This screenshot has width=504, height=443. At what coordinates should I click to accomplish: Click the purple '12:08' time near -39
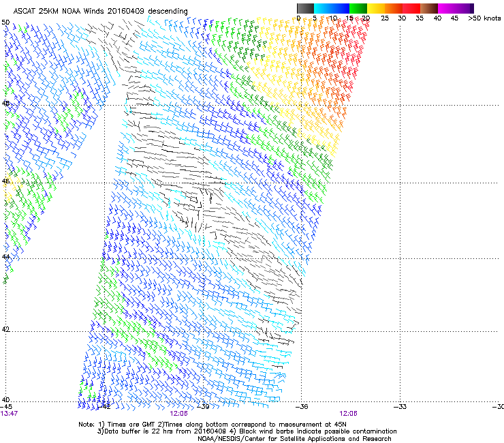click(x=178, y=414)
